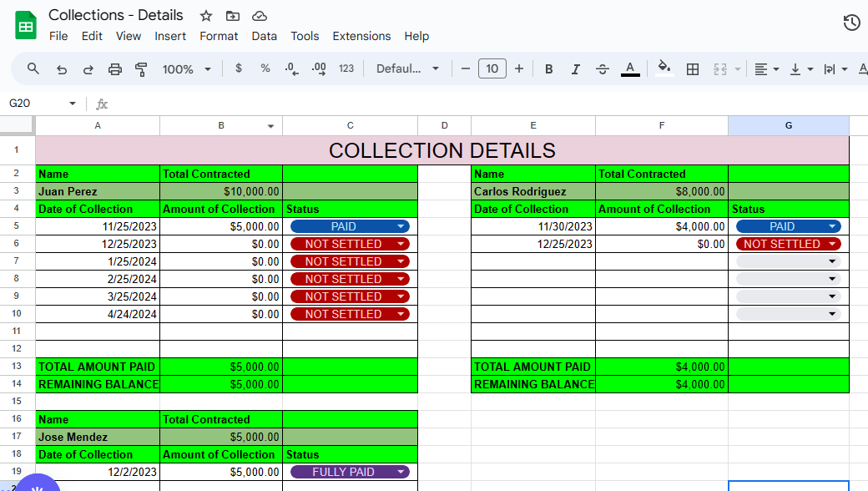Open the Tools menu

point(305,36)
